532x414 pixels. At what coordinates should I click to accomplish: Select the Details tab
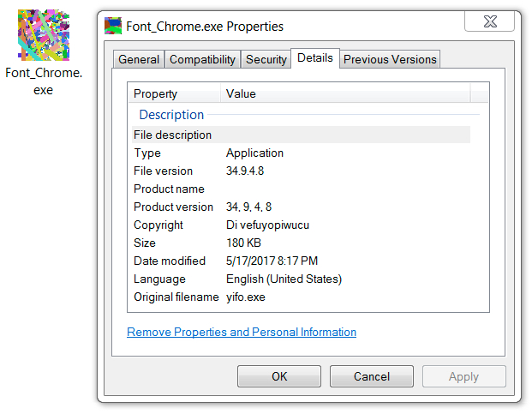315,58
